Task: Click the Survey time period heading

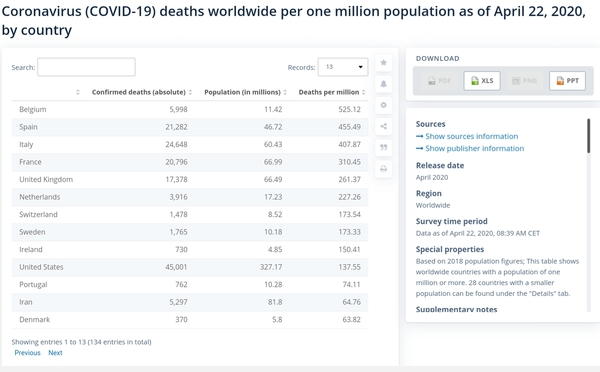Action: click(452, 222)
